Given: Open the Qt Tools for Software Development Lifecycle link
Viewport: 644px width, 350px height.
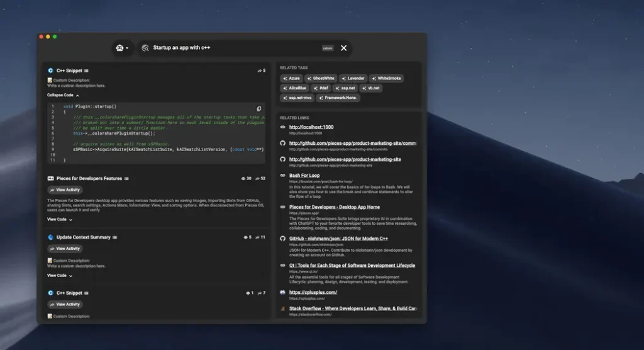Looking at the screenshot, I should (x=352, y=265).
